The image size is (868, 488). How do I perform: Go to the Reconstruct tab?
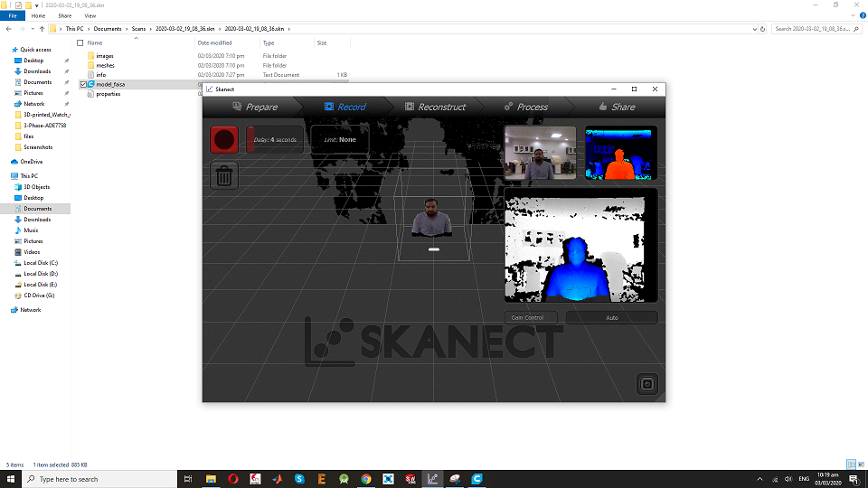coord(435,107)
